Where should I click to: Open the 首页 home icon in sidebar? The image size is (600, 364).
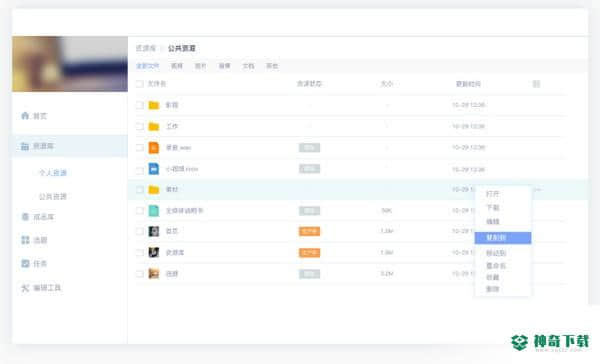(x=25, y=116)
